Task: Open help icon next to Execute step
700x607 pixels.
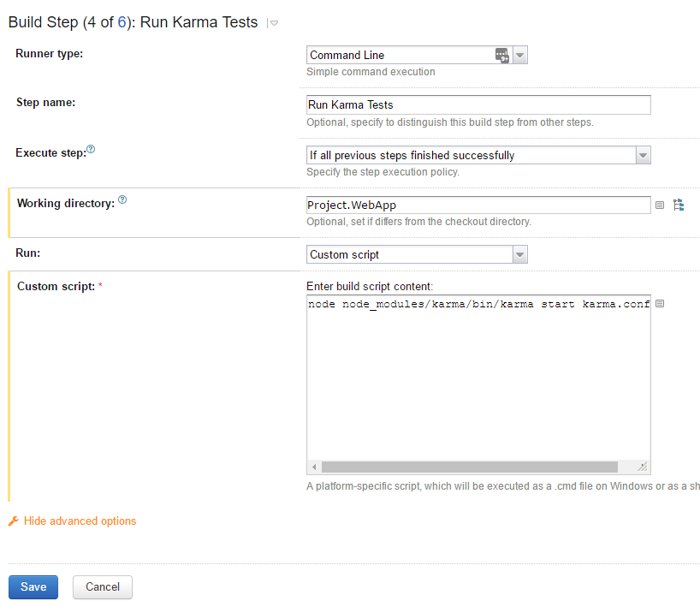Action: [91, 149]
